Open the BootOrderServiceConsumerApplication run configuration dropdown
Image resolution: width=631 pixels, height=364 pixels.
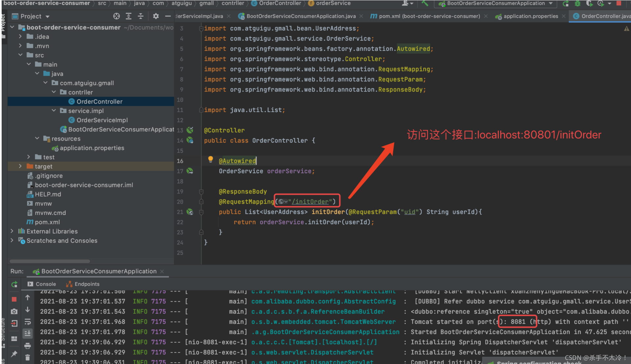[x=496, y=4]
